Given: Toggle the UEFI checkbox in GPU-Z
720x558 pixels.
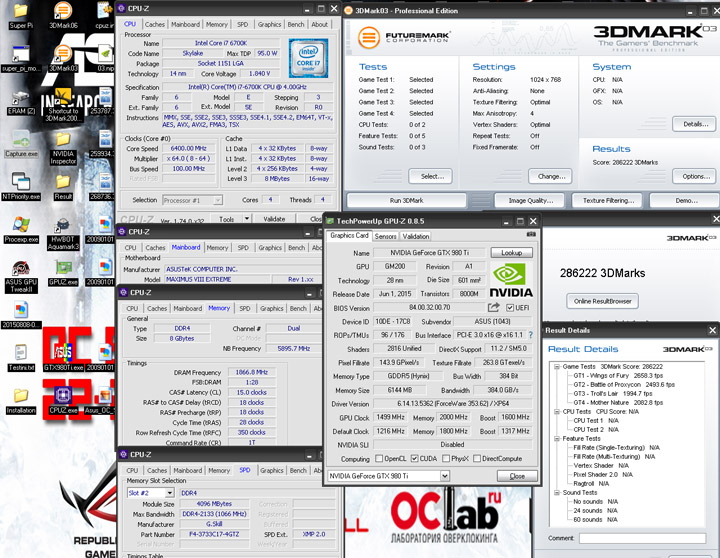Looking at the screenshot, I should [510, 308].
